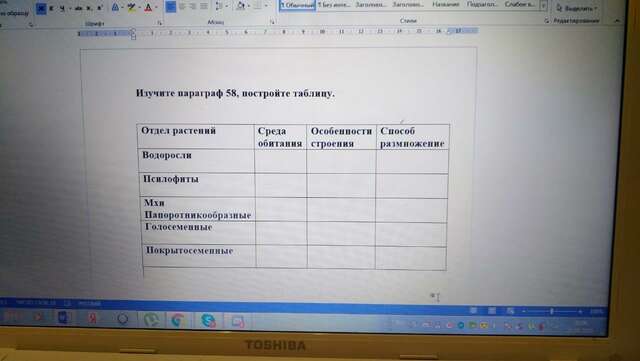640x361 pixels.
Task: Open the Выделить dropdown
Action: point(577,8)
